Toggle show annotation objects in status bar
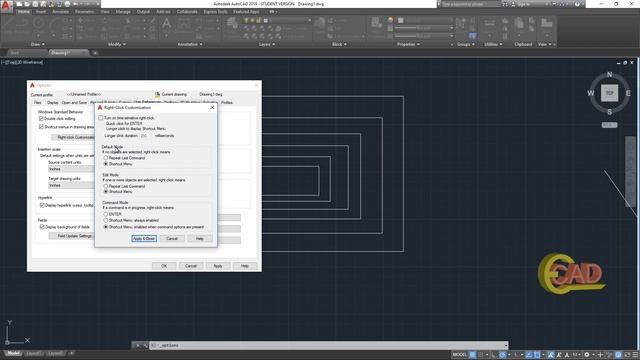The height and width of the screenshot is (360, 640). (x=551, y=355)
